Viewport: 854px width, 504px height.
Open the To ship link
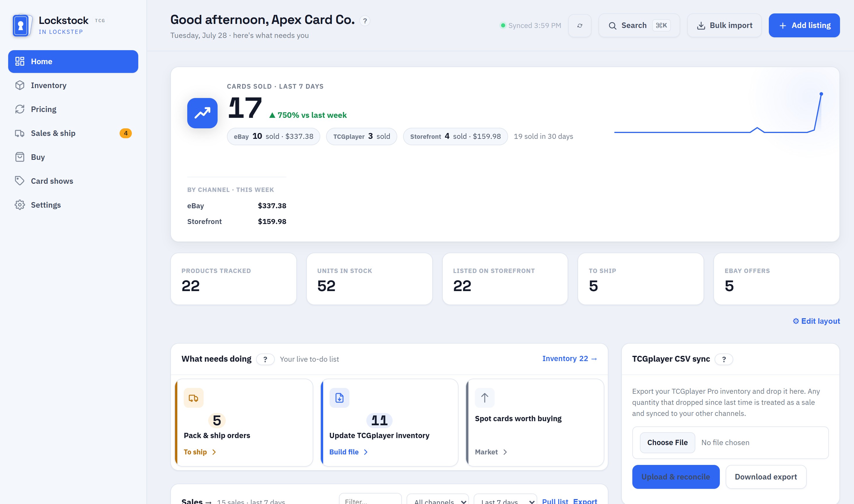coord(200,452)
